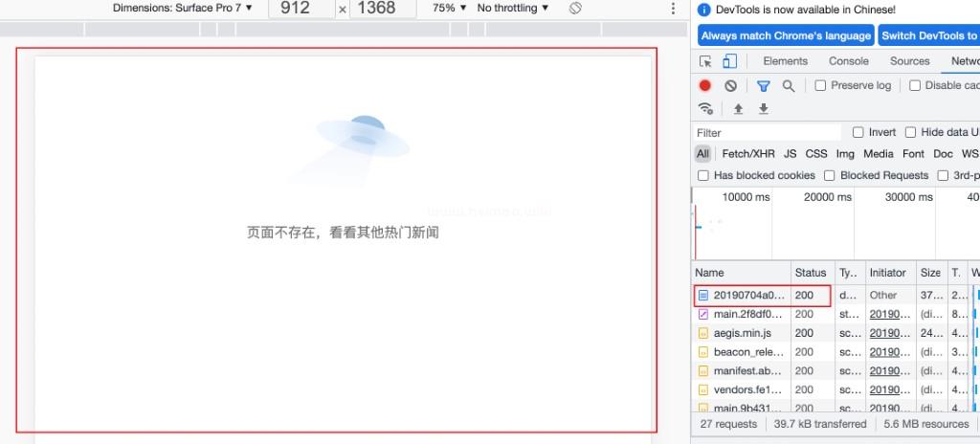The width and height of the screenshot is (980, 444).
Task: Switch to the Elements tab
Action: tap(785, 61)
